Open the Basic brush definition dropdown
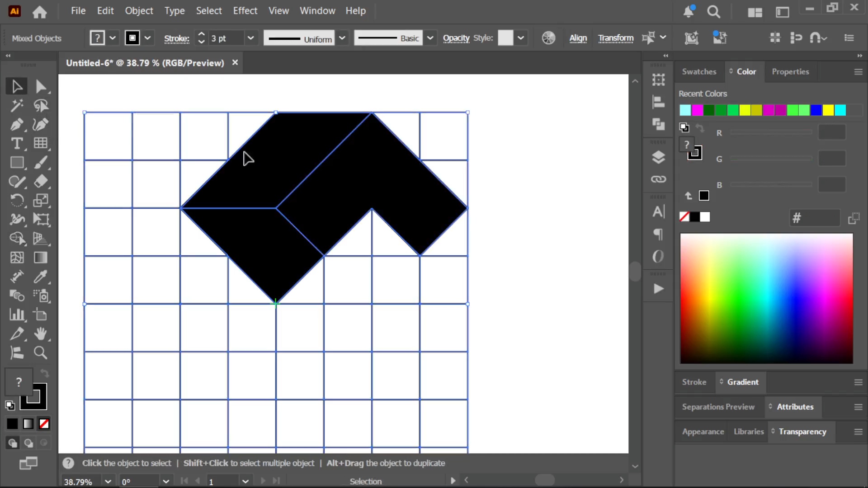 pyautogui.click(x=430, y=38)
